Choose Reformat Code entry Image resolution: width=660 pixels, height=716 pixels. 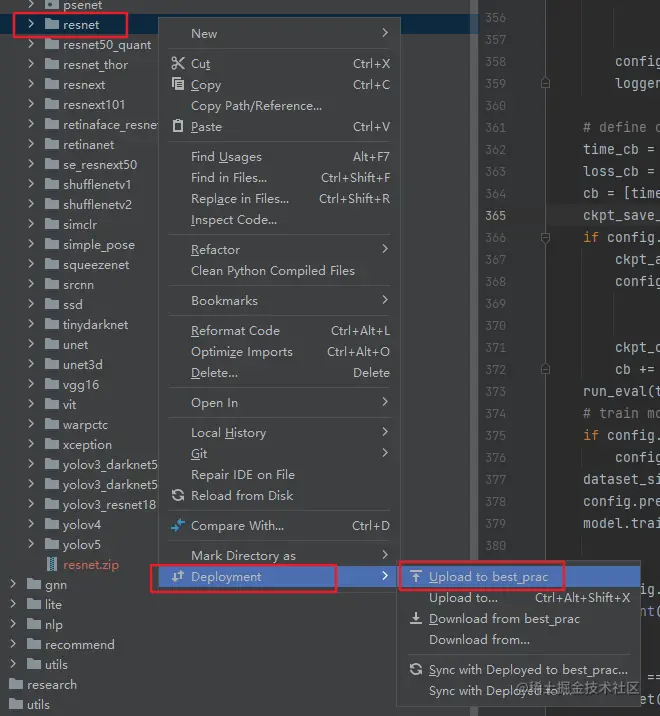click(279, 331)
